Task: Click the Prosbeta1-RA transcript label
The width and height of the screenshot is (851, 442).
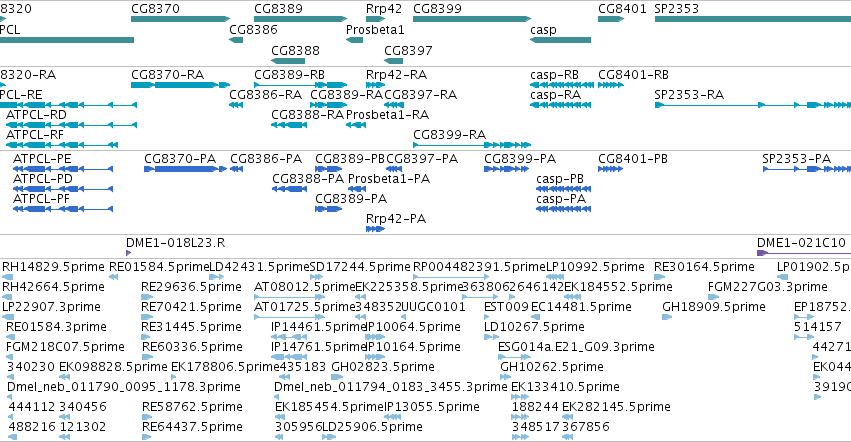Action: click(388, 115)
